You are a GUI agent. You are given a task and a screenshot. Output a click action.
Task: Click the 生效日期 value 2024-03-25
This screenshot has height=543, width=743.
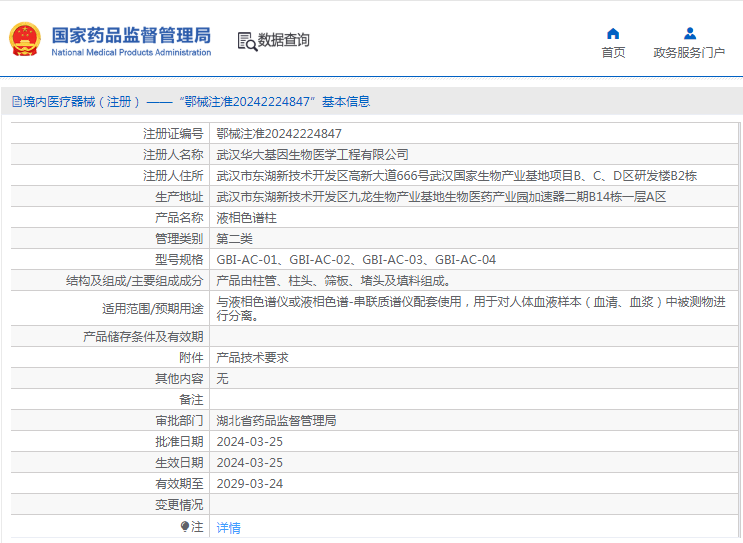point(250,462)
